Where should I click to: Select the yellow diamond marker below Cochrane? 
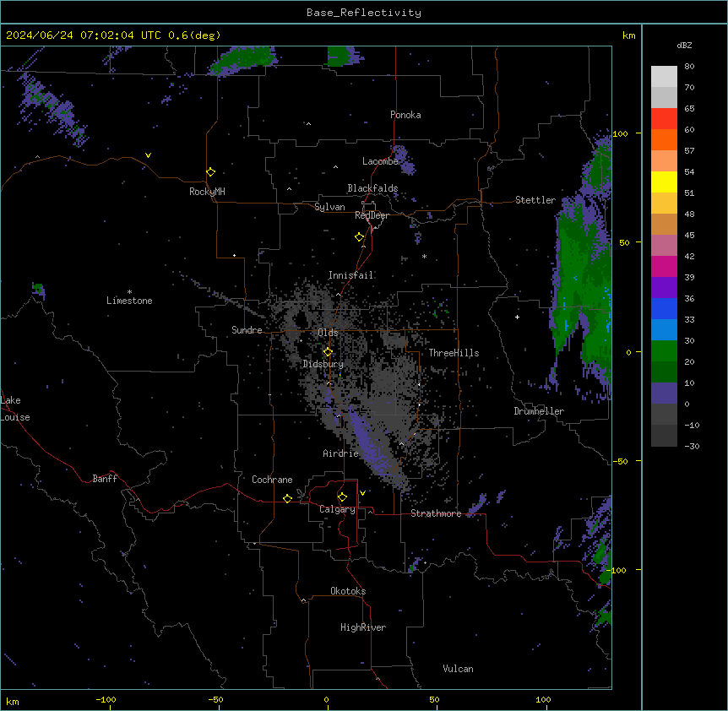coord(287,498)
